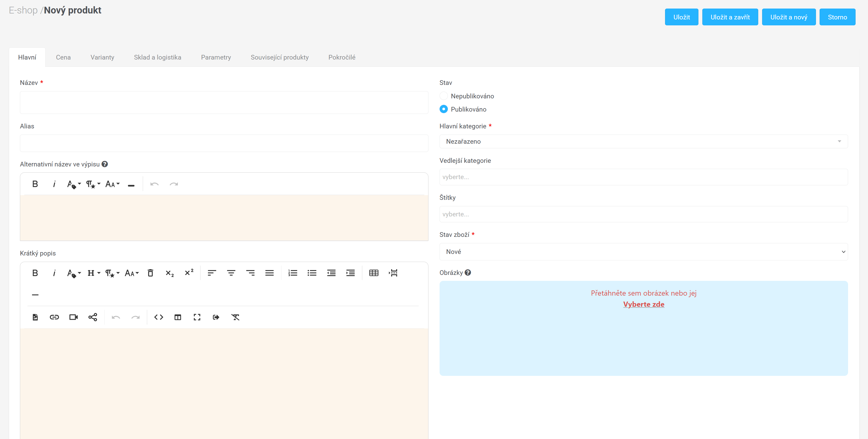Click the ordered list icon
This screenshot has height=439, width=868.
click(293, 273)
